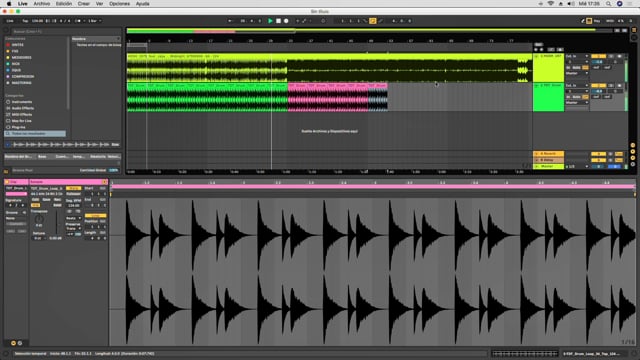
Task: Open the orange Groove Pool icon
Action: coord(6,172)
